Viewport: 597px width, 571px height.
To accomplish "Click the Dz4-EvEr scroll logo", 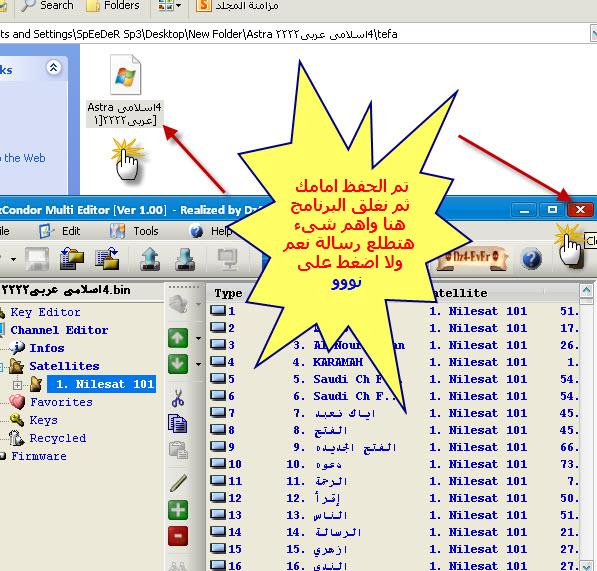I will click(x=471, y=258).
